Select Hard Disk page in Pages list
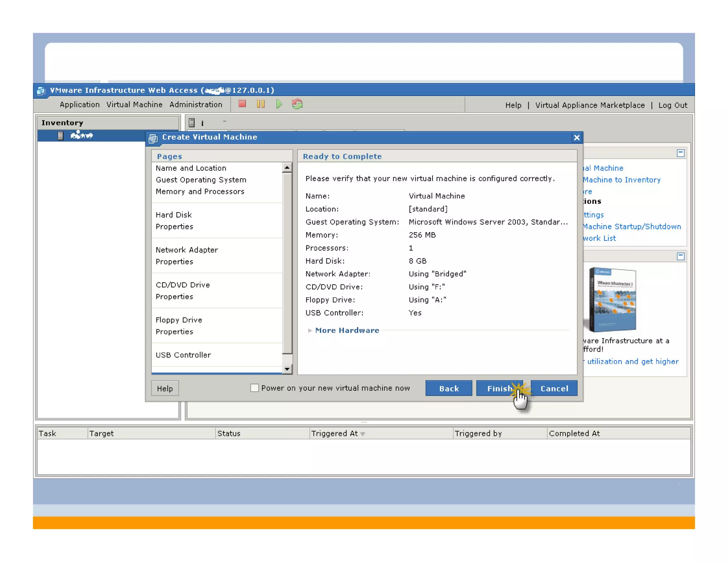This screenshot has width=728, height=562. tap(174, 215)
